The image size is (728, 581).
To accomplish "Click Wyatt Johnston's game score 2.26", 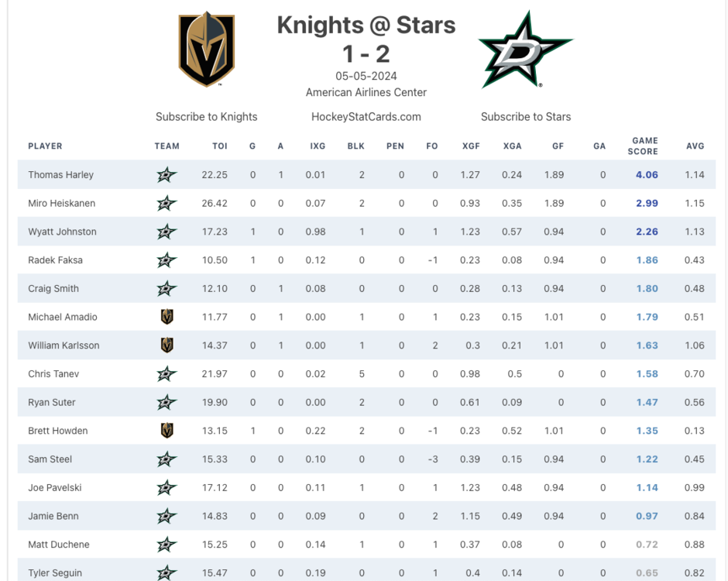I will (x=647, y=232).
